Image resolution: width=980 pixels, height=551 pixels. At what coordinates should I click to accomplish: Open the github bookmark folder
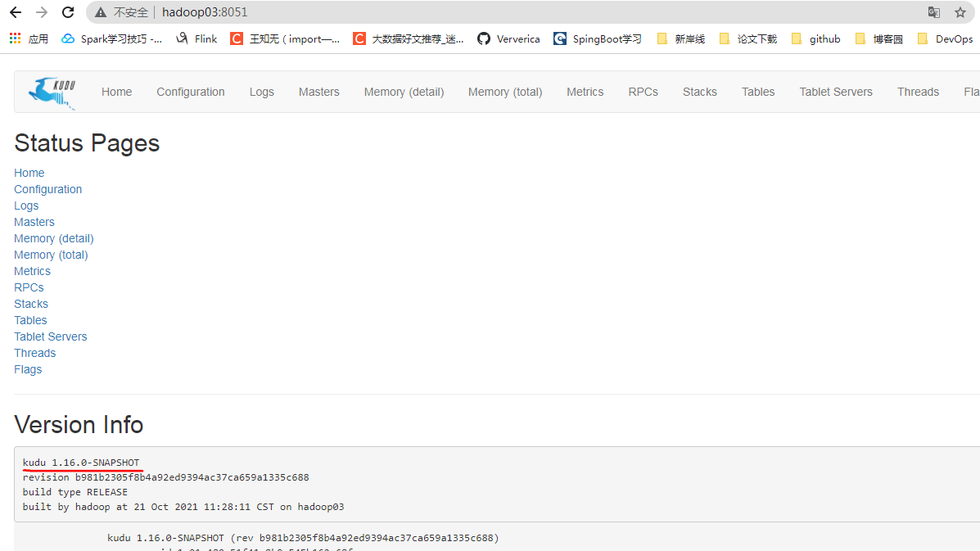pyautogui.click(x=815, y=38)
